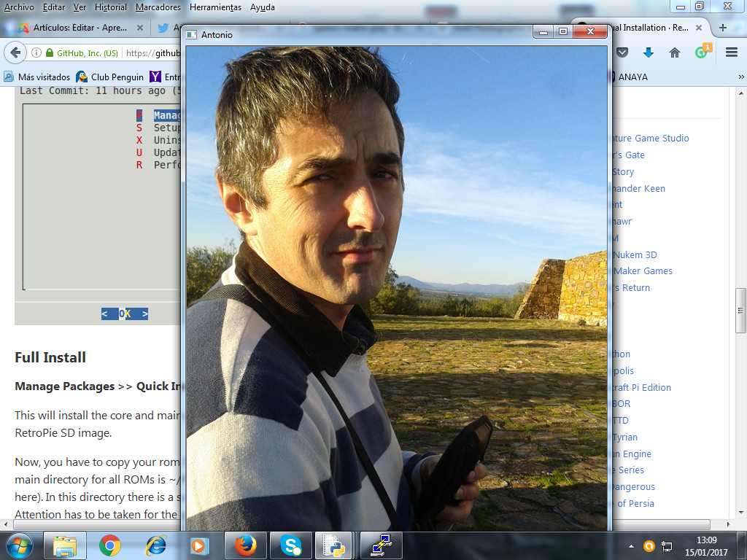Screen dimensions: 747x560
Task: Open the 'Maker Games' sidebar link
Action: tap(643, 271)
